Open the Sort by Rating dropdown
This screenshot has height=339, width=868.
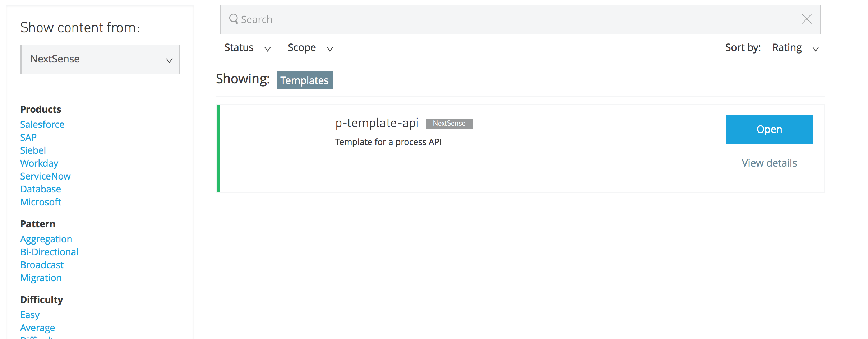pos(795,48)
